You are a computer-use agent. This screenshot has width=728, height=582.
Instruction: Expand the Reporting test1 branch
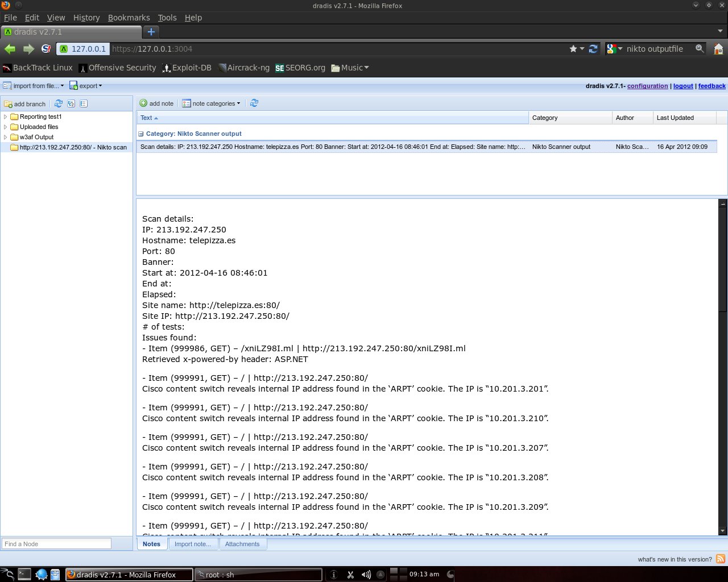(x=6, y=117)
